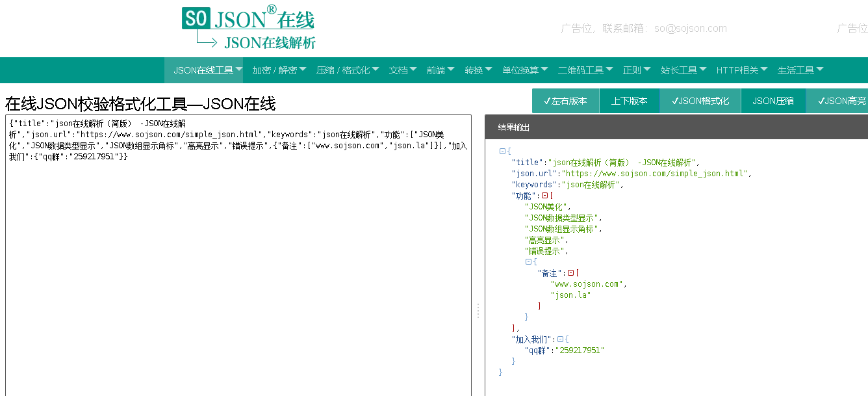Click the "错误提示" value in output
The height and width of the screenshot is (396, 868).
click(x=544, y=251)
